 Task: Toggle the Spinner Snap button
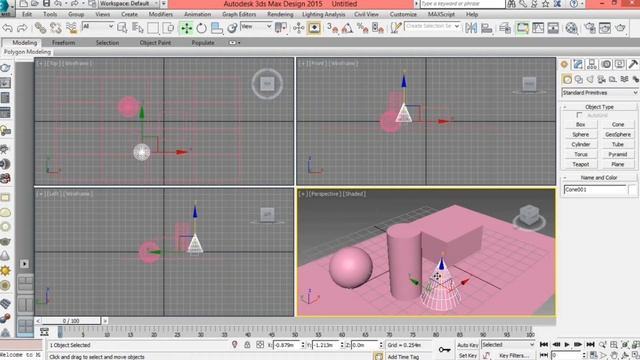point(378,28)
